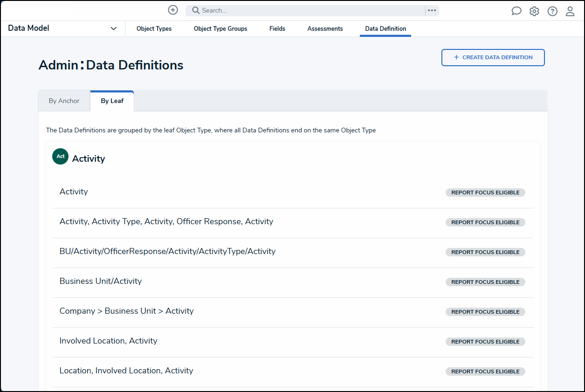Select the Involved Location, Activity definition
585x392 pixels.
108,341
